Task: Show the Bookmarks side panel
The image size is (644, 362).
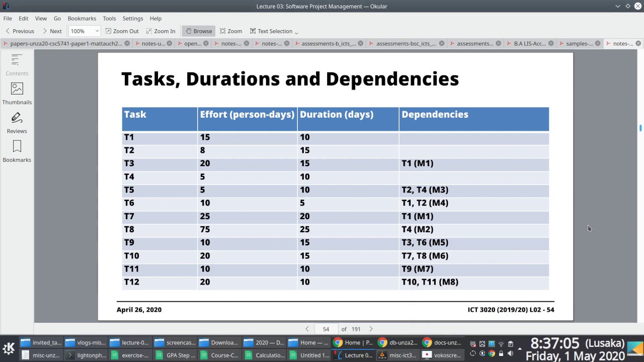Action: pos(17,152)
